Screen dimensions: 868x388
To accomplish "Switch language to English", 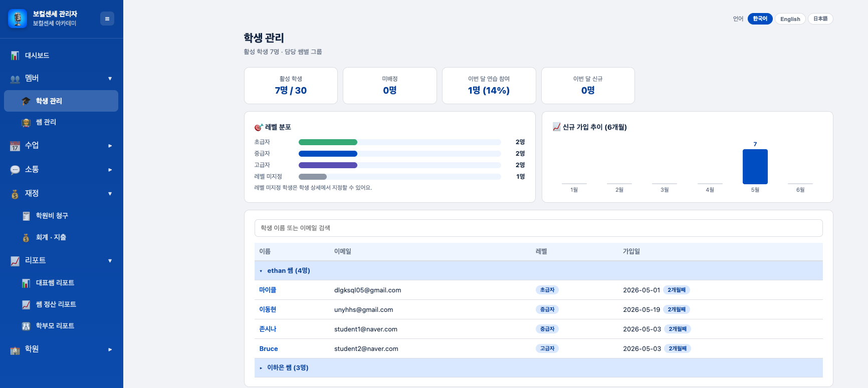I will point(790,19).
